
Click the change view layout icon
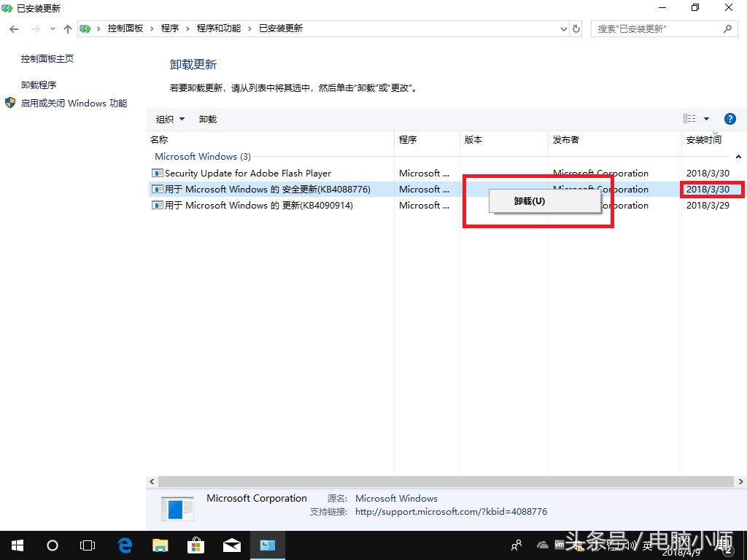pos(689,118)
